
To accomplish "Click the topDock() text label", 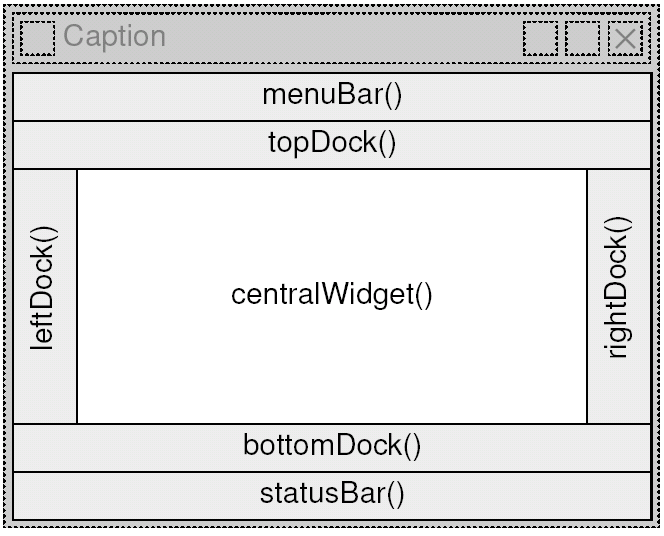I will coord(332,143).
